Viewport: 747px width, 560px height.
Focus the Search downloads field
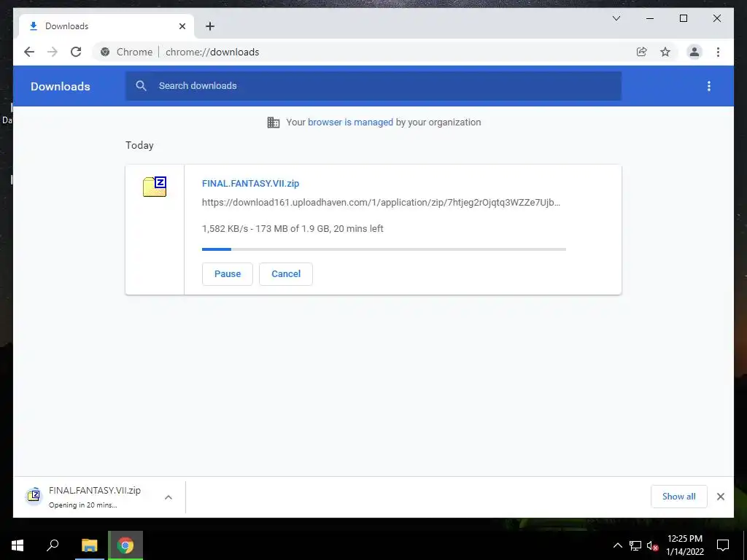(x=373, y=86)
